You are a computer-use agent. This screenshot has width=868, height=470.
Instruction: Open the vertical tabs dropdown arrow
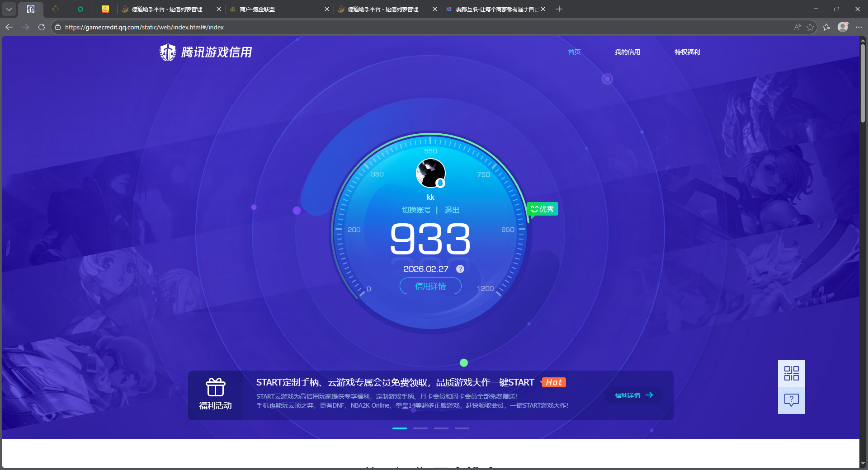(9, 9)
